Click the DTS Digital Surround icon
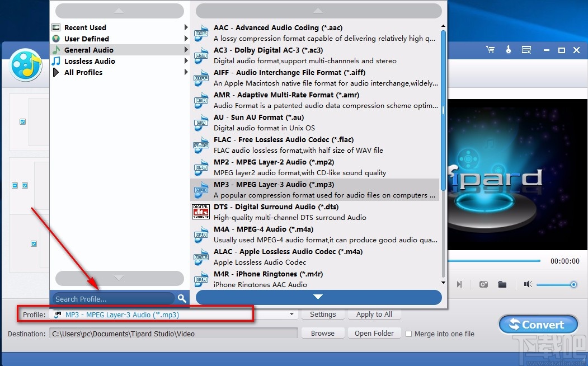The image size is (588, 366). click(201, 212)
